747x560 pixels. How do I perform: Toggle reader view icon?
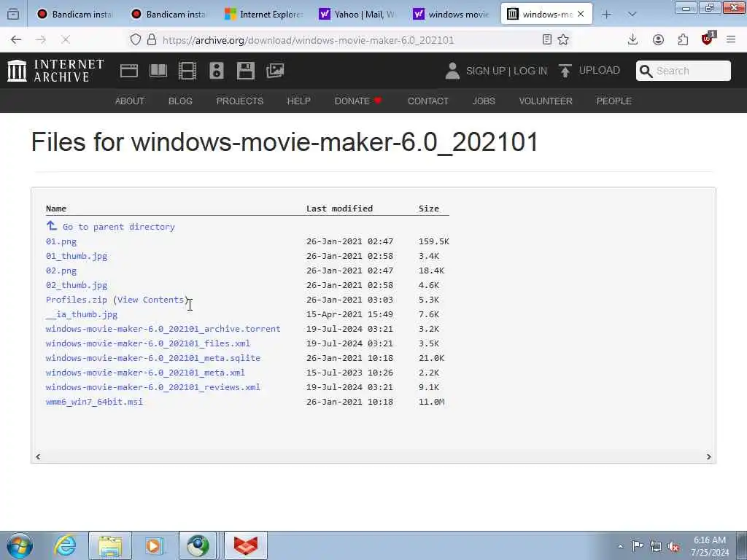547,40
